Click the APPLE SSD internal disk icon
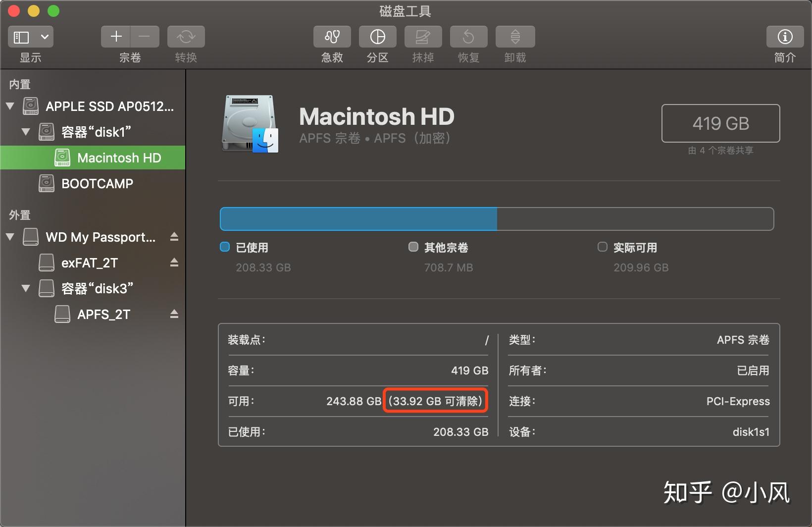Viewport: 812px width, 527px height. (x=31, y=106)
